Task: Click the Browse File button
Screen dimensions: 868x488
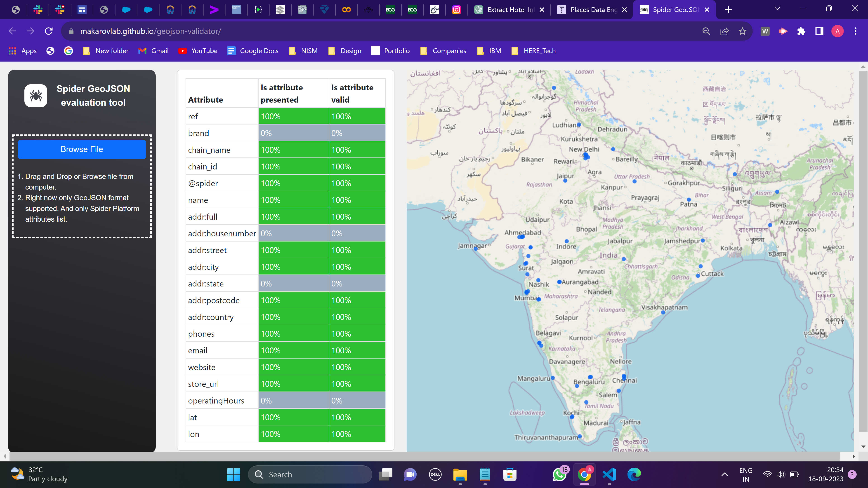Action: [82, 149]
